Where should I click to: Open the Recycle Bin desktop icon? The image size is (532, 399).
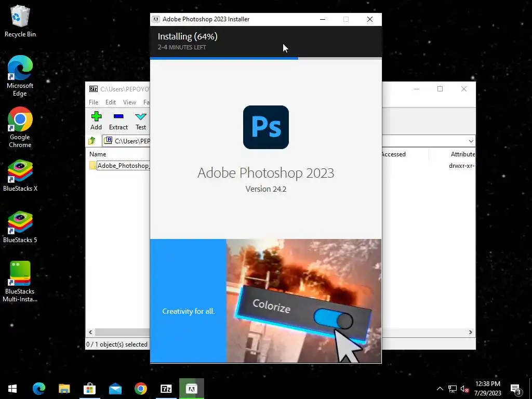click(x=20, y=21)
